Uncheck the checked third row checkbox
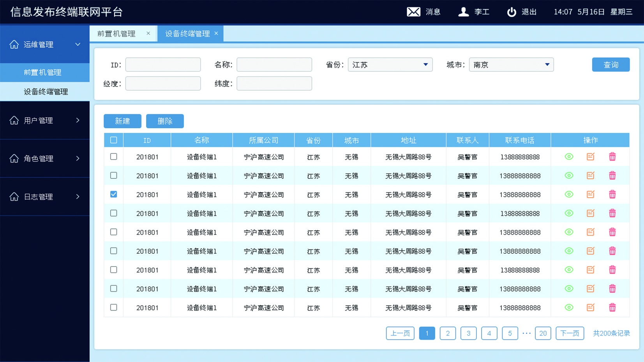Viewport: 644px width, 362px height. 113,194
